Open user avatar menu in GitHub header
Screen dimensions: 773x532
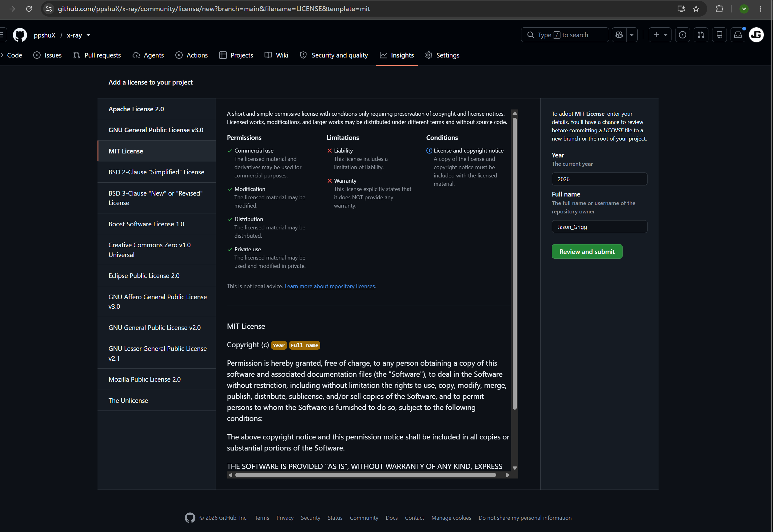pyautogui.click(x=756, y=35)
